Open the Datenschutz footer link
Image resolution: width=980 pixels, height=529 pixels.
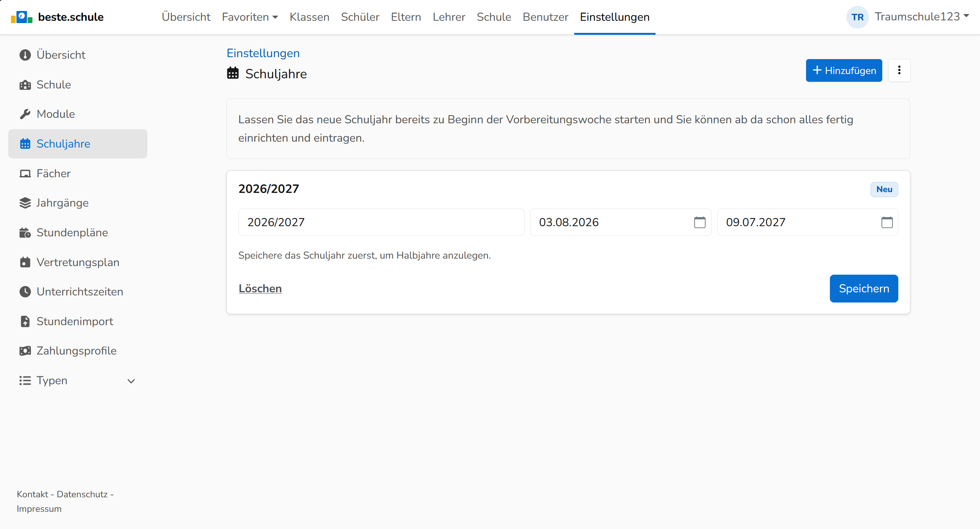pos(82,495)
